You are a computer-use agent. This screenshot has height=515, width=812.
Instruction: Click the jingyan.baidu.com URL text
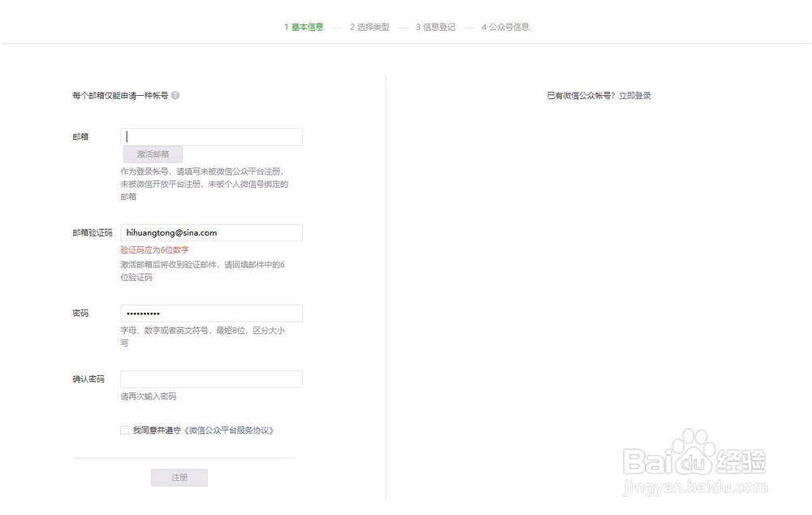pos(694,487)
